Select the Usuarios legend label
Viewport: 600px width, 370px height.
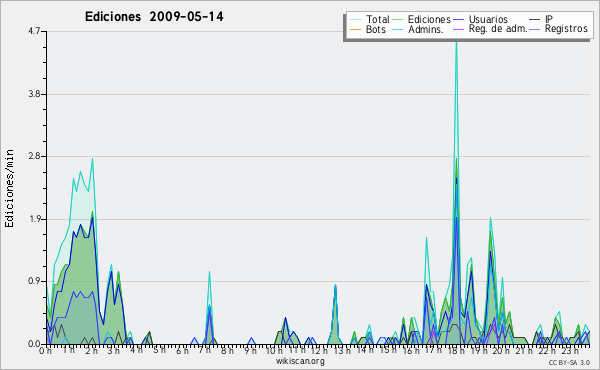[x=488, y=19]
